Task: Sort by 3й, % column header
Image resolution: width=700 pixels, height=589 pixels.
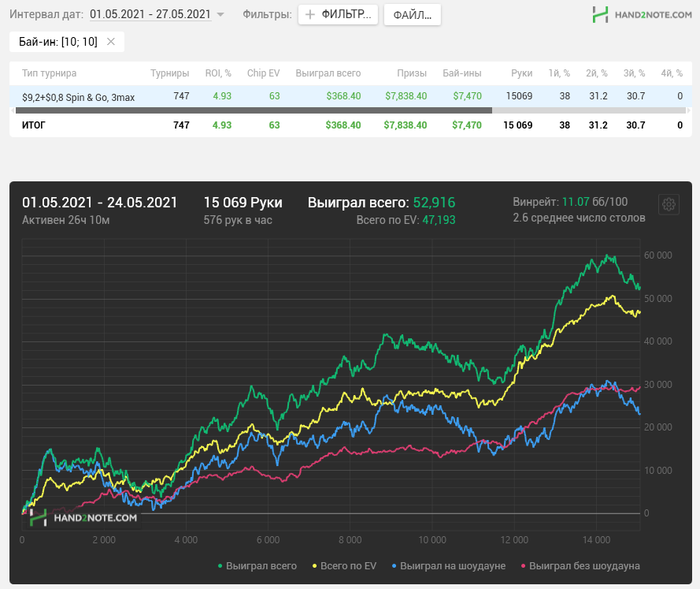Action: pyautogui.click(x=634, y=73)
